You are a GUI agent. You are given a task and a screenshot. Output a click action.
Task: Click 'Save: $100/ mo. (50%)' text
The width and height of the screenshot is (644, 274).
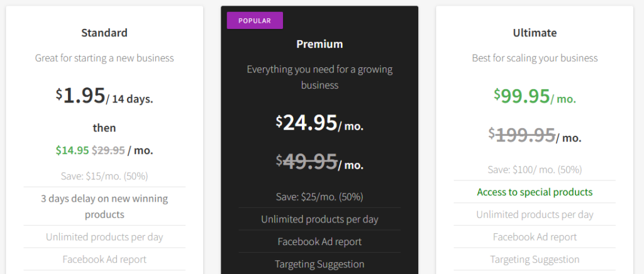(535, 170)
